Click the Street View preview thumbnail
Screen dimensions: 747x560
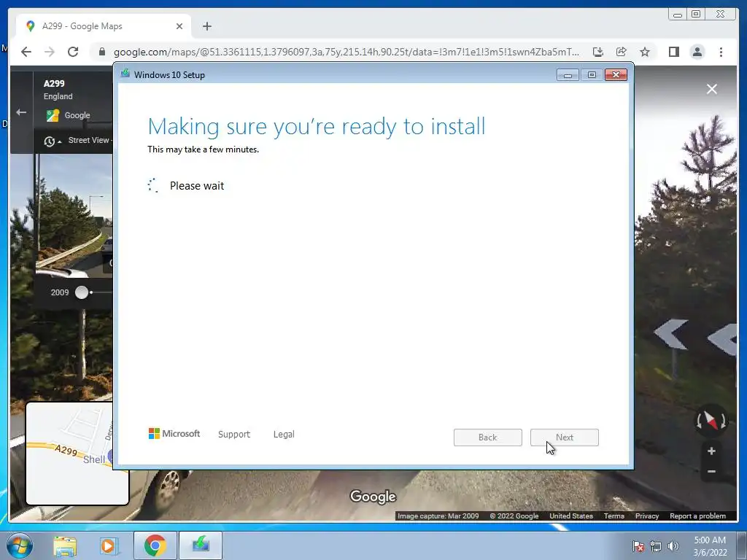tap(74, 217)
